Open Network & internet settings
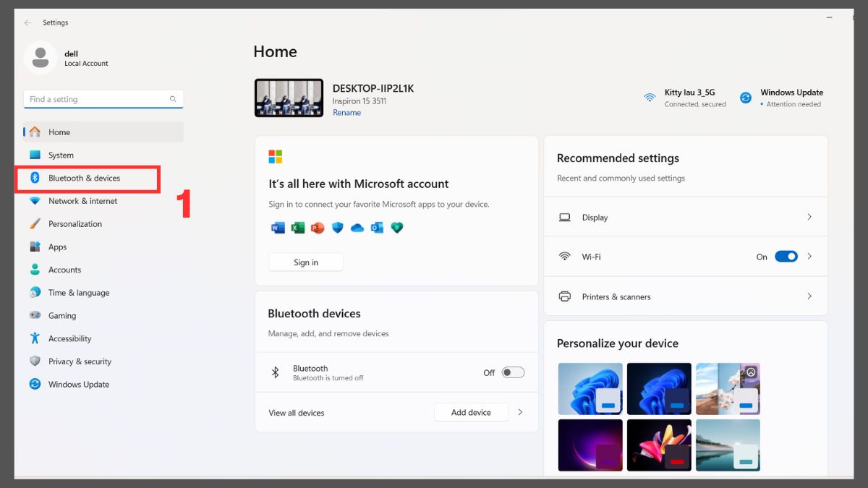This screenshot has width=868, height=488. tap(103, 201)
